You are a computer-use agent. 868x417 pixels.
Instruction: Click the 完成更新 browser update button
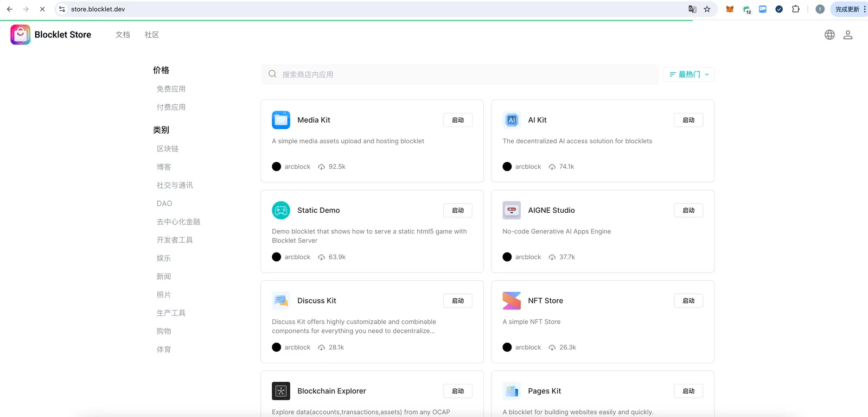coord(847,9)
